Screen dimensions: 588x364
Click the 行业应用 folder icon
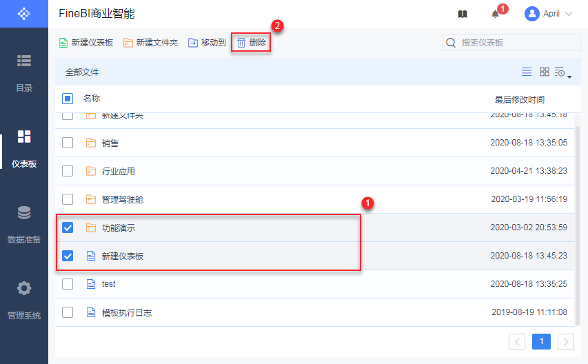(x=91, y=171)
